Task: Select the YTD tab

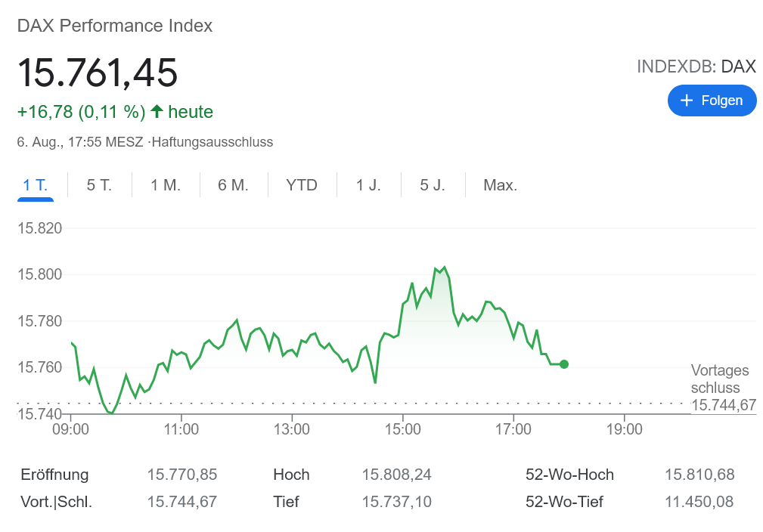Action: click(x=302, y=185)
